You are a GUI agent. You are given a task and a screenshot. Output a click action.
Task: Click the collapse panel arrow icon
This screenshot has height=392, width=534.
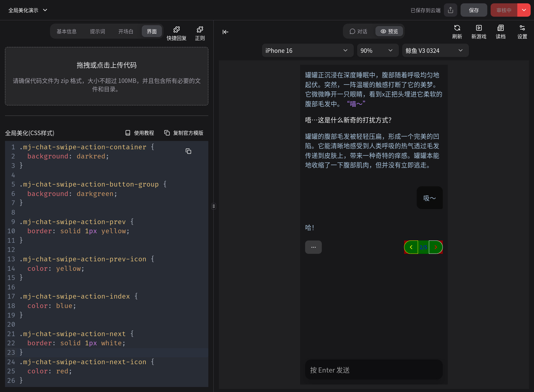point(225,32)
